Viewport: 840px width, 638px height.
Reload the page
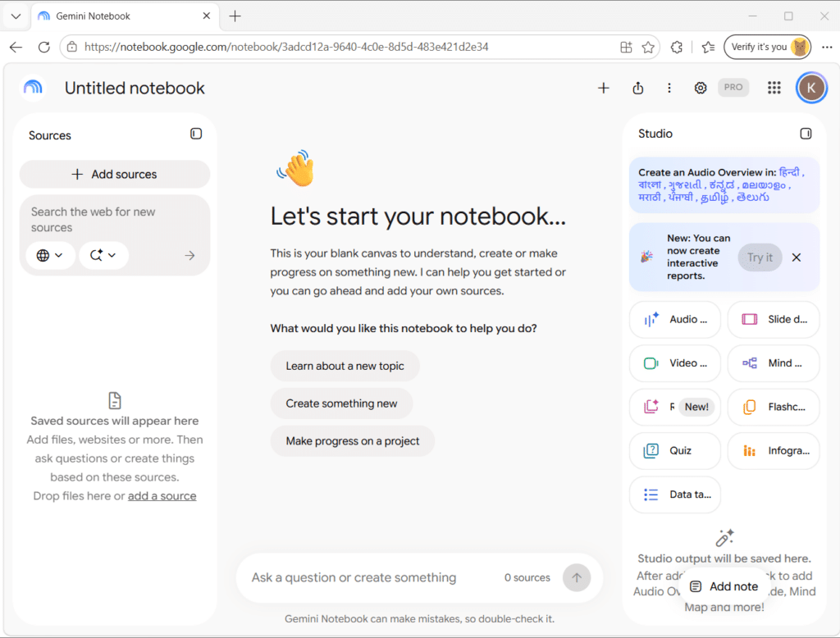click(44, 47)
